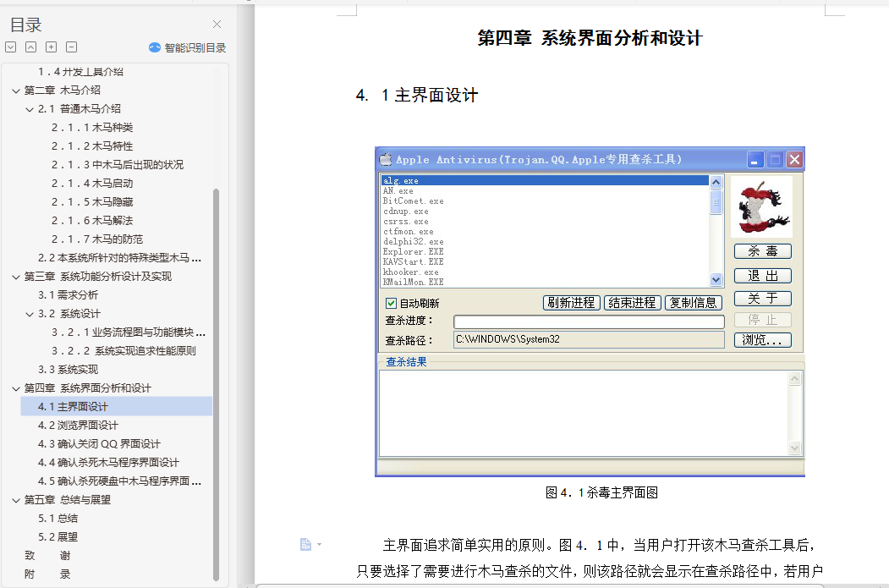Open 4.4 确认杀死木马程序界面设计

tap(108, 463)
